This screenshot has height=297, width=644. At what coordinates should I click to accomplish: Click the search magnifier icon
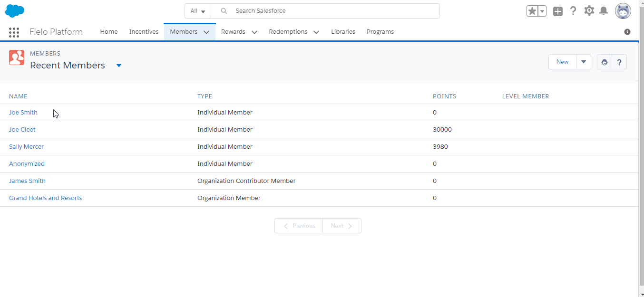224,11
